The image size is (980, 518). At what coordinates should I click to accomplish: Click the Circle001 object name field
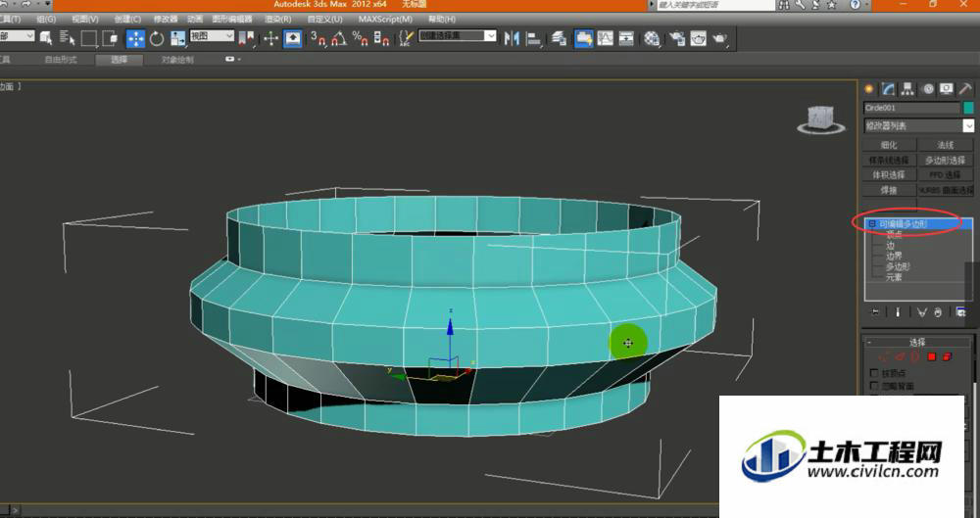pos(911,108)
